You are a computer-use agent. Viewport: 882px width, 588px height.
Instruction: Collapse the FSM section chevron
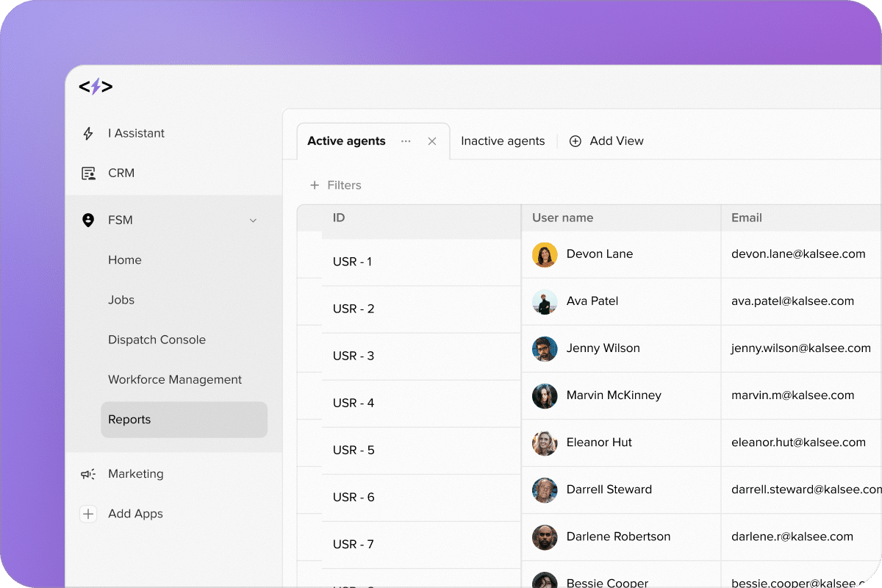pyautogui.click(x=253, y=220)
